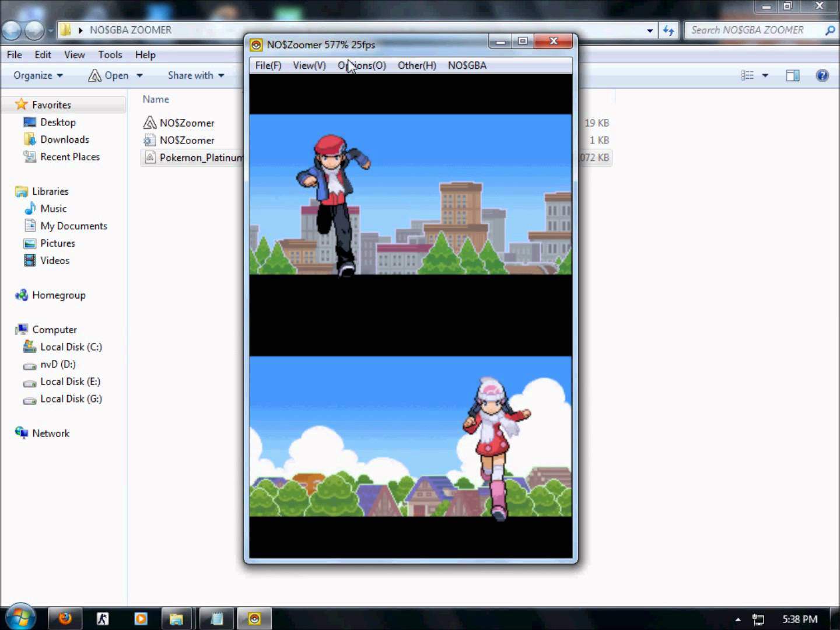Open the Other(H) menu in NO$Zoomer
This screenshot has height=630, width=840.
click(x=416, y=65)
